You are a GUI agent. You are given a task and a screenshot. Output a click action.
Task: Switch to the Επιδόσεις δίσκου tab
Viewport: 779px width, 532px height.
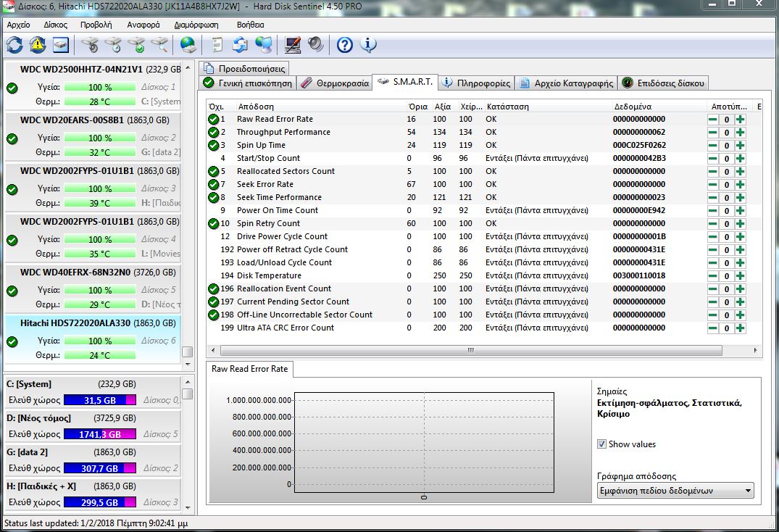pos(663,83)
